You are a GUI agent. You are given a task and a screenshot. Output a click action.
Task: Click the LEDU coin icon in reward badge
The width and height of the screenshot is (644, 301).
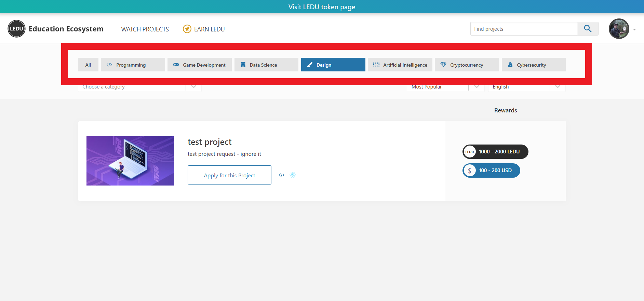pos(470,152)
